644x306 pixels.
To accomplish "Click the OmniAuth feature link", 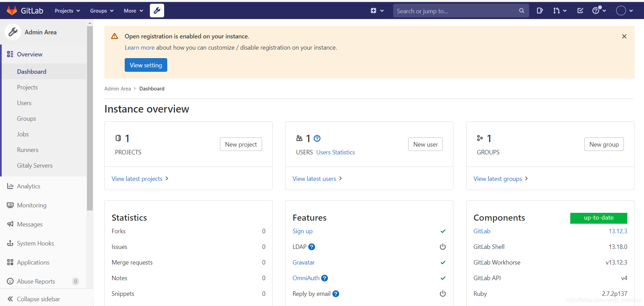I will (x=306, y=278).
